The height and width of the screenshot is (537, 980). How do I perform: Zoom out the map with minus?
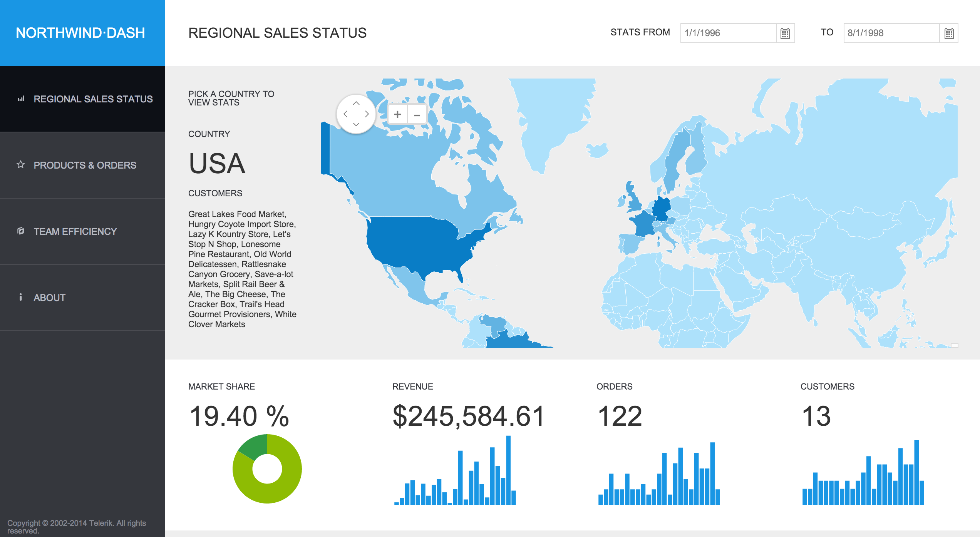tap(417, 115)
